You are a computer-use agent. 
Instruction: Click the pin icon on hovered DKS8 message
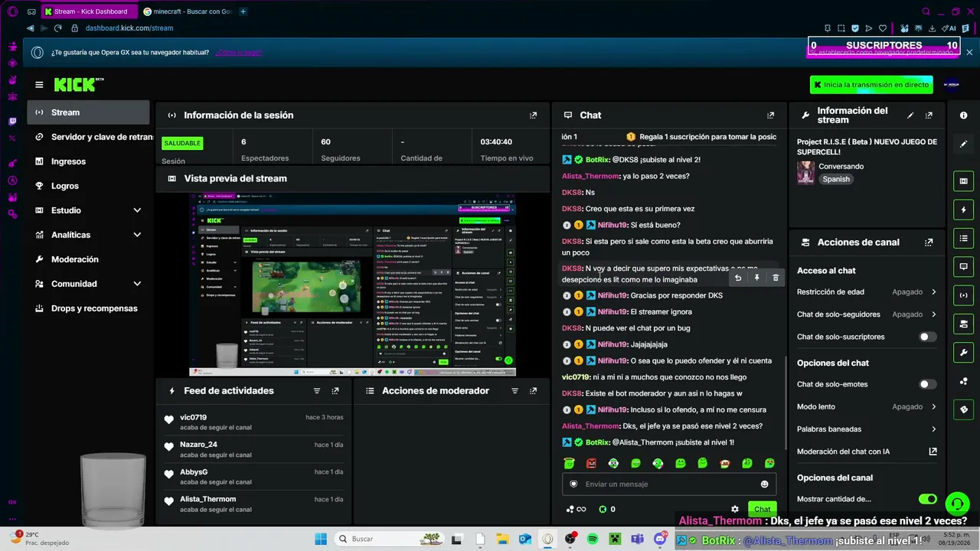pyautogui.click(x=756, y=278)
